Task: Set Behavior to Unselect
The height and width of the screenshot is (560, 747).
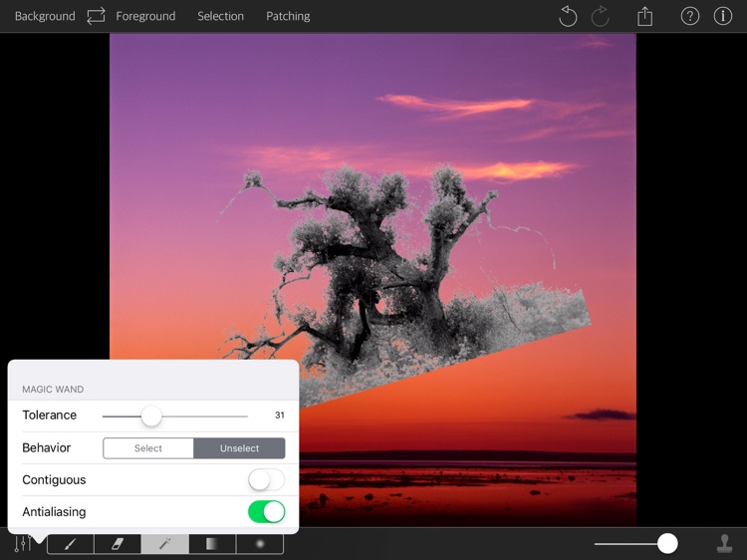Action: click(x=239, y=448)
